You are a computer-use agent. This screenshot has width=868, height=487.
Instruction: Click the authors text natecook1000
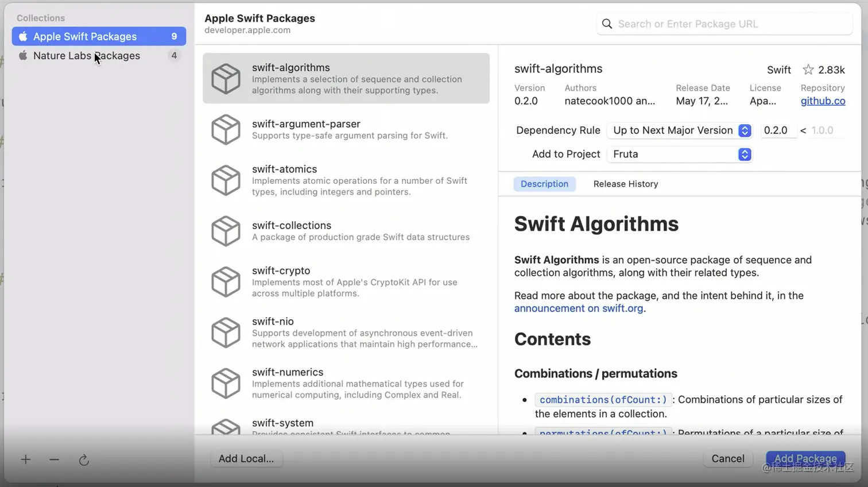[610, 101]
